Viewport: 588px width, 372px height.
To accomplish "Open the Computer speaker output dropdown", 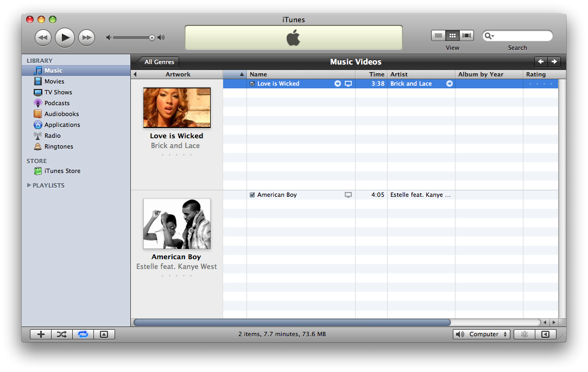I will [481, 334].
